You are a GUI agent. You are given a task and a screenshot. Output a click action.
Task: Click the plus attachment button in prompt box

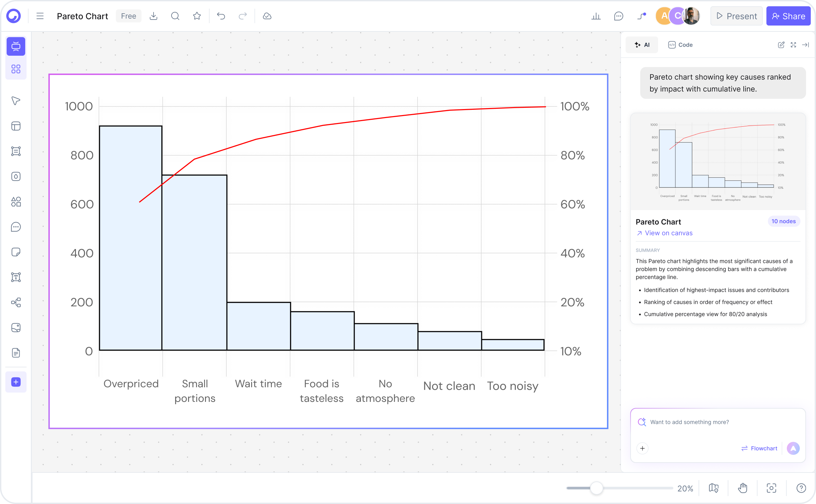coord(642,448)
